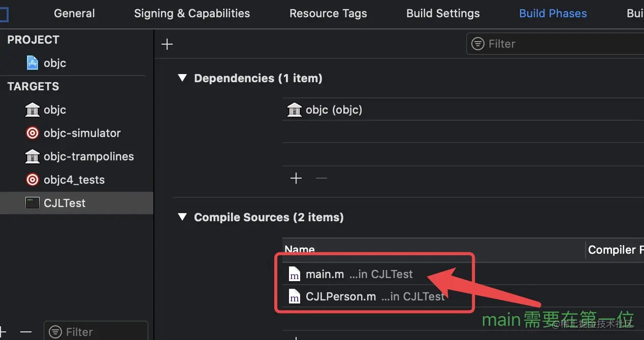Click the main.m source file icon
The image size is (644, 340).
coord(295,275)
